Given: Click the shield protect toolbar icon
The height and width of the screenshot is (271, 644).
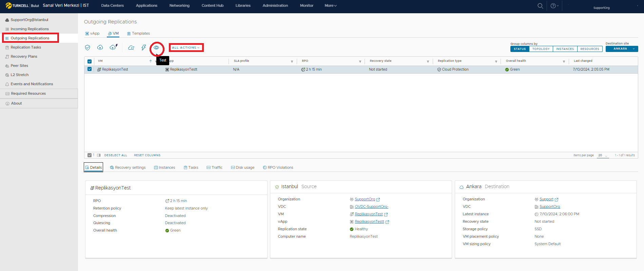Looking at the screenshot, I should tap(87, 48).
